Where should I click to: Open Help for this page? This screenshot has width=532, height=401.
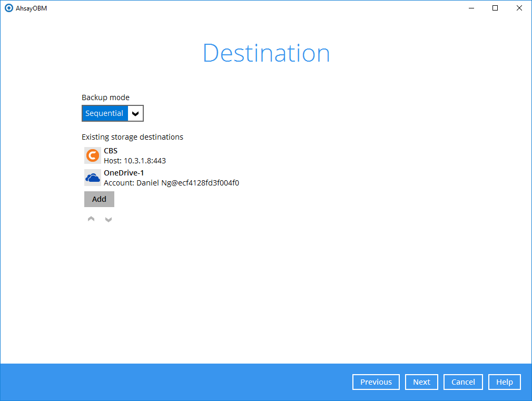coord(505,382)
